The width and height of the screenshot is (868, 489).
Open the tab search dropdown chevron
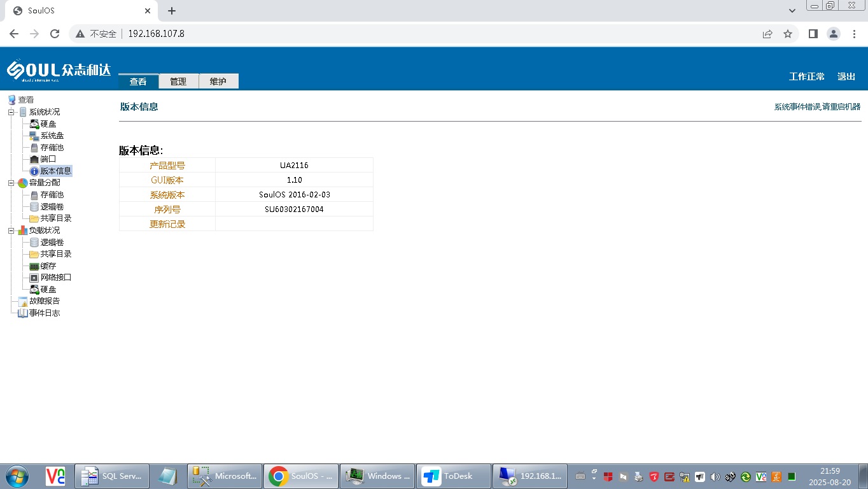click(792, 11)
